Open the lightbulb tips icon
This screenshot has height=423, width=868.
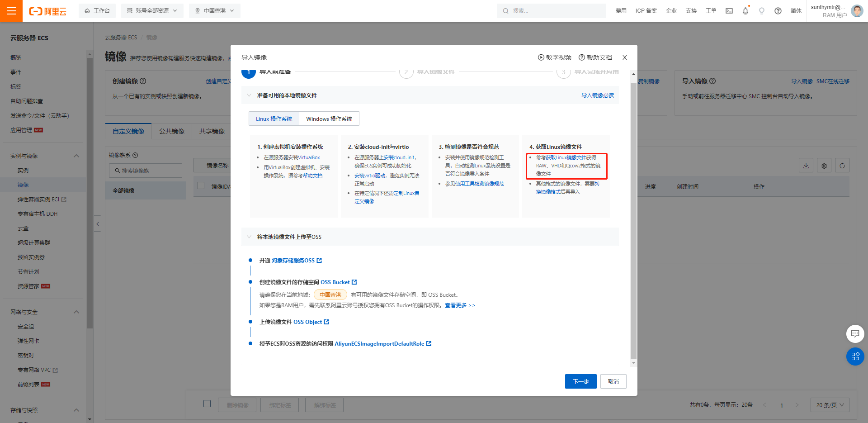point(761,11)
